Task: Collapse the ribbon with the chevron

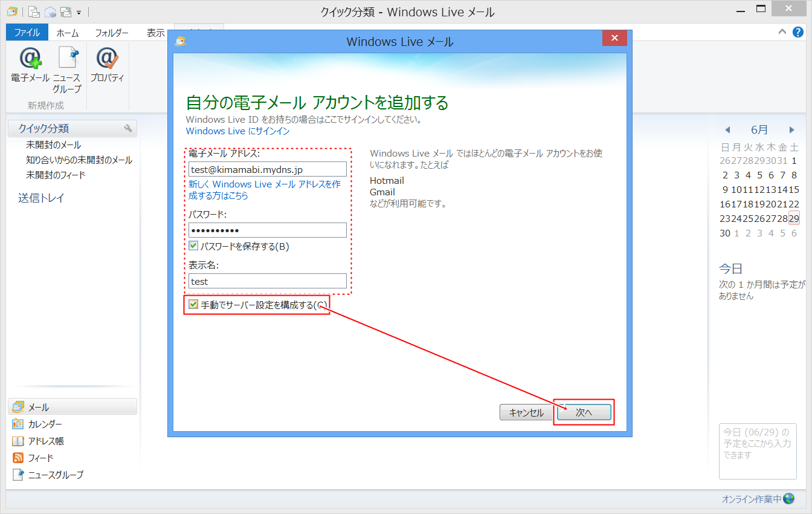Action: point(782,31)
